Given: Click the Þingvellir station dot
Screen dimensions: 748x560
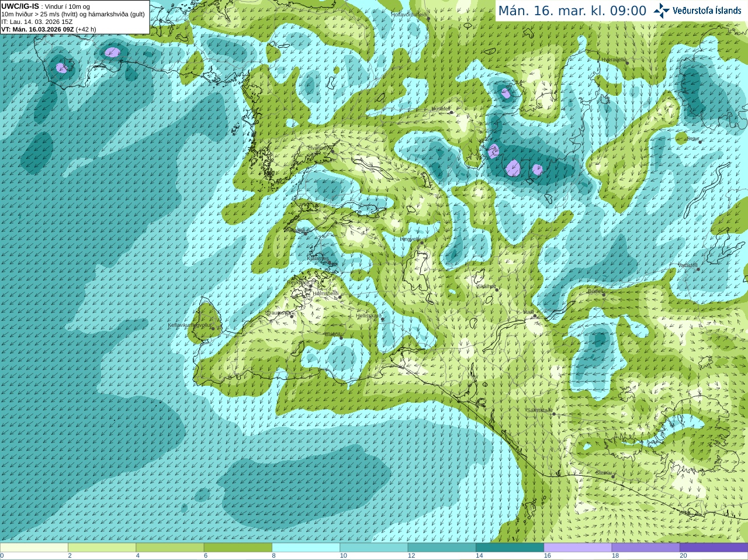Looking at the screenshot, I should 421,242.
